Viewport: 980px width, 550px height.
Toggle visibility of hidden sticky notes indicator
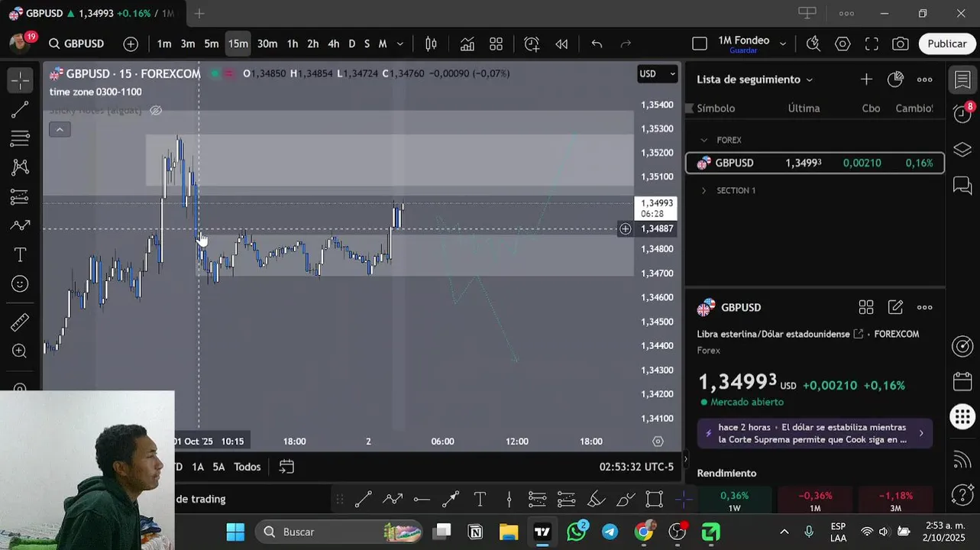156,111
